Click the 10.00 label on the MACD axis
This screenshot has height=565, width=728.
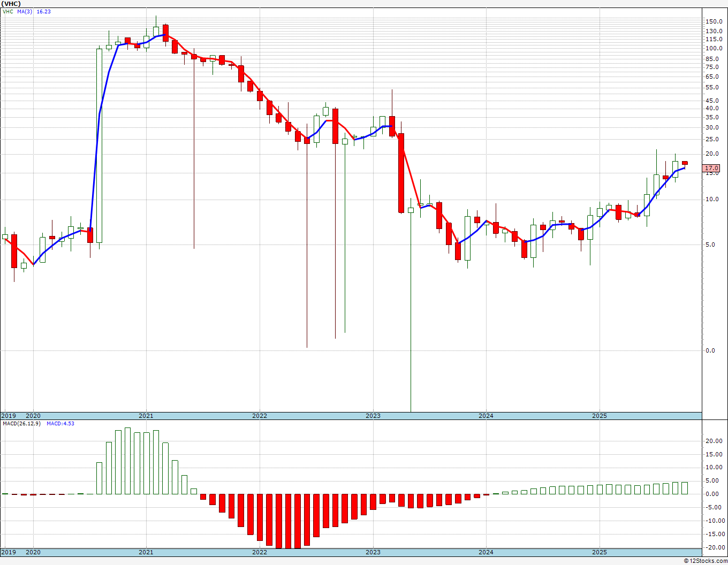(x=714, y=468)
